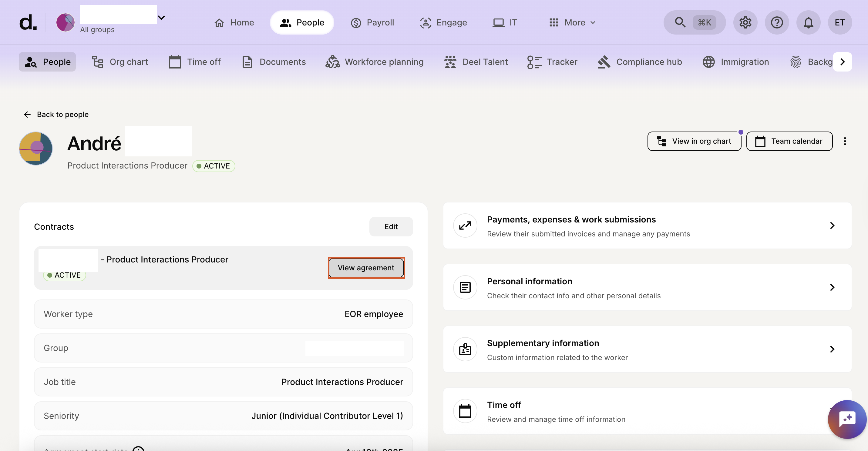Screen dimensions: 868x451
Task: Click the View agreement button
Action: click(366, 268)
